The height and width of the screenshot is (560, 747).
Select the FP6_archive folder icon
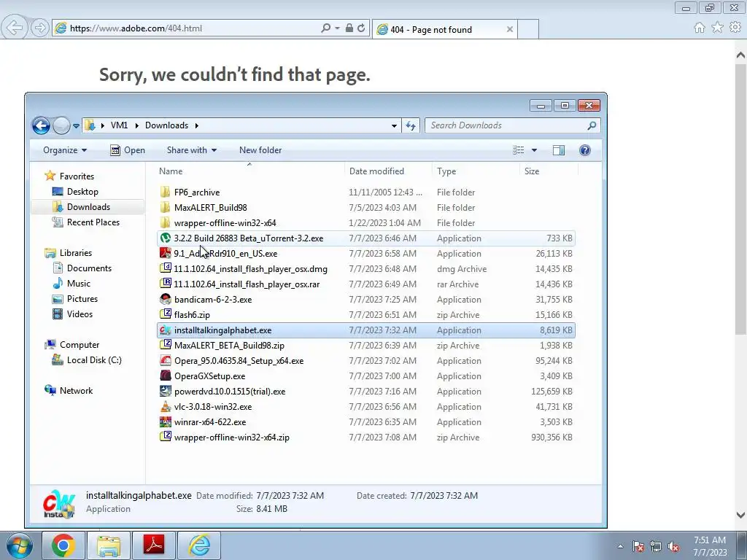pyautogui.click(x=166, y=192)
